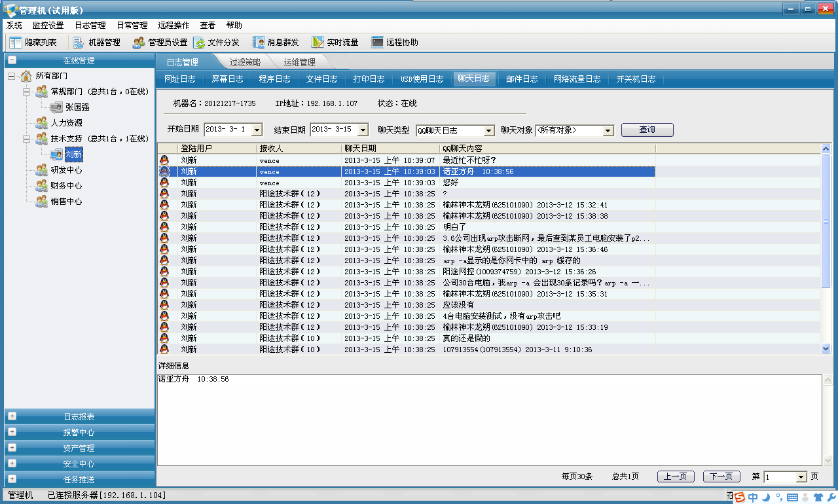Open 消息群发 toolbar icon

coord(259,43)
